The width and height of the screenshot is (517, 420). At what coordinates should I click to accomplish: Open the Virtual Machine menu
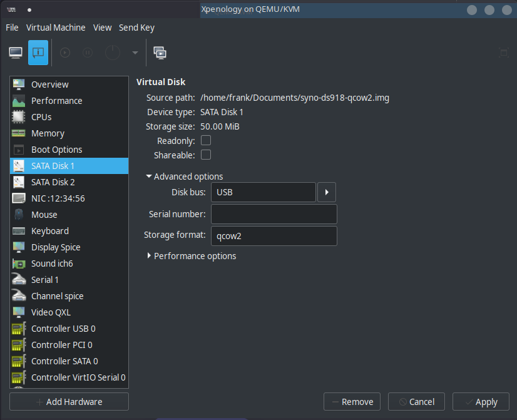56,28
